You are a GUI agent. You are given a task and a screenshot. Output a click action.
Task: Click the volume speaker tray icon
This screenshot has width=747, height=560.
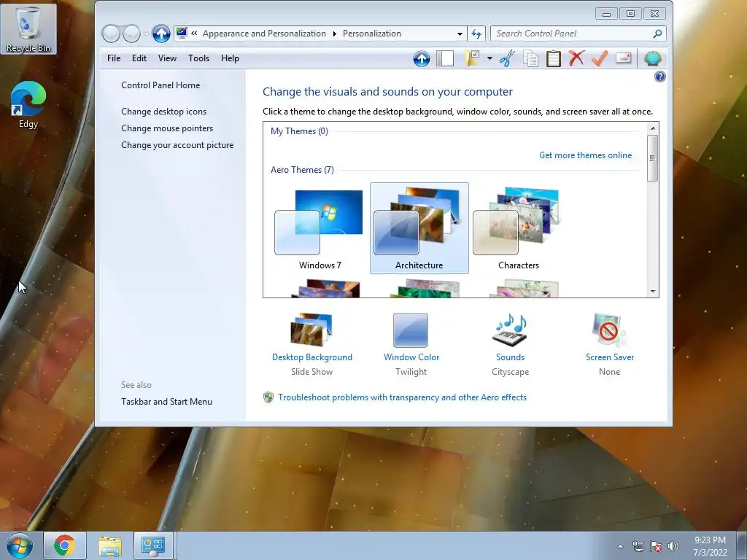[673, 546]
